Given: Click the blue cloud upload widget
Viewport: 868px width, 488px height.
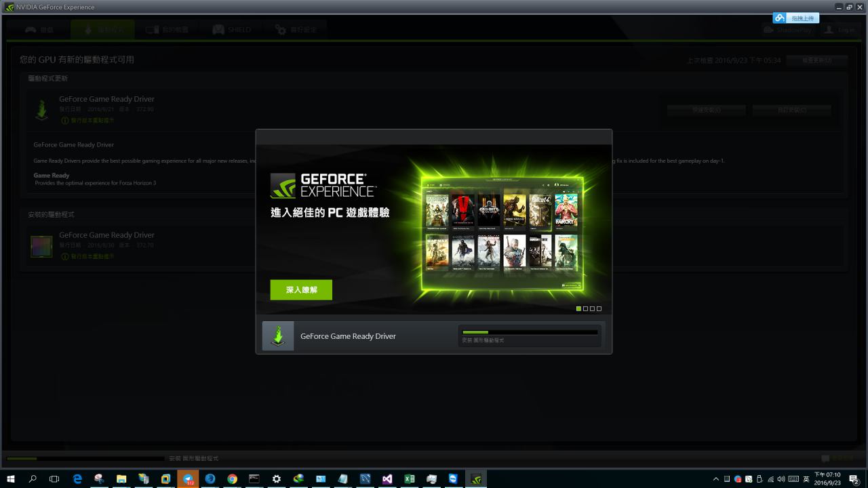Looking at the screenshot, I should coord(796,18).
